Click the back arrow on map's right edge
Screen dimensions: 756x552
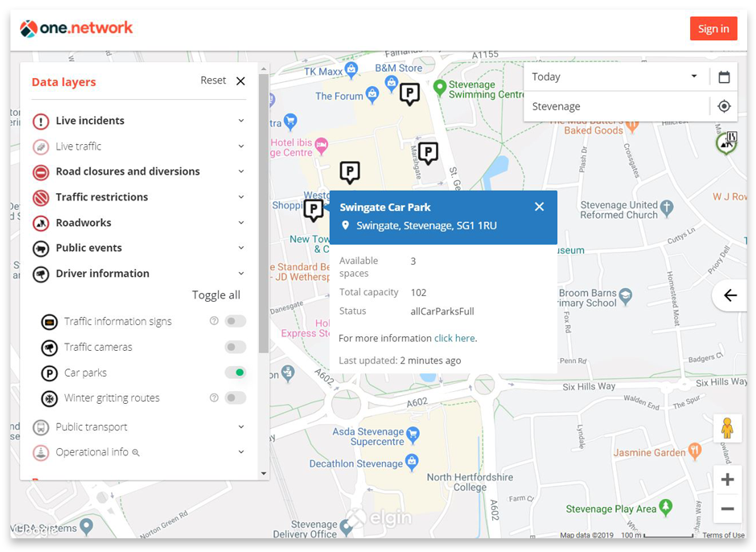tap(729, 295)
